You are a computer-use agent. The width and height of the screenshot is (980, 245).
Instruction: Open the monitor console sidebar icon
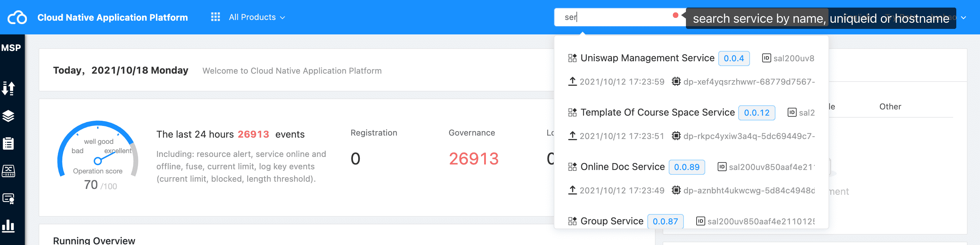(8, 171)
